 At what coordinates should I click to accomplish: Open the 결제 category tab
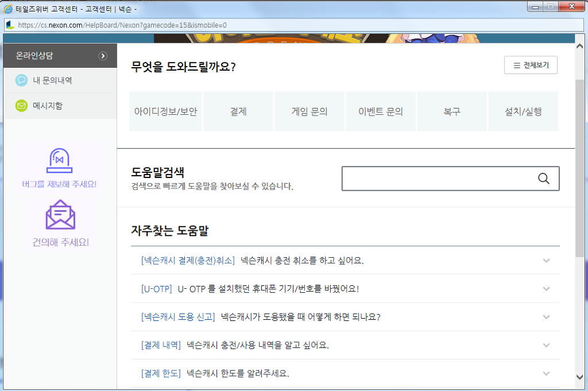point(238,111)
